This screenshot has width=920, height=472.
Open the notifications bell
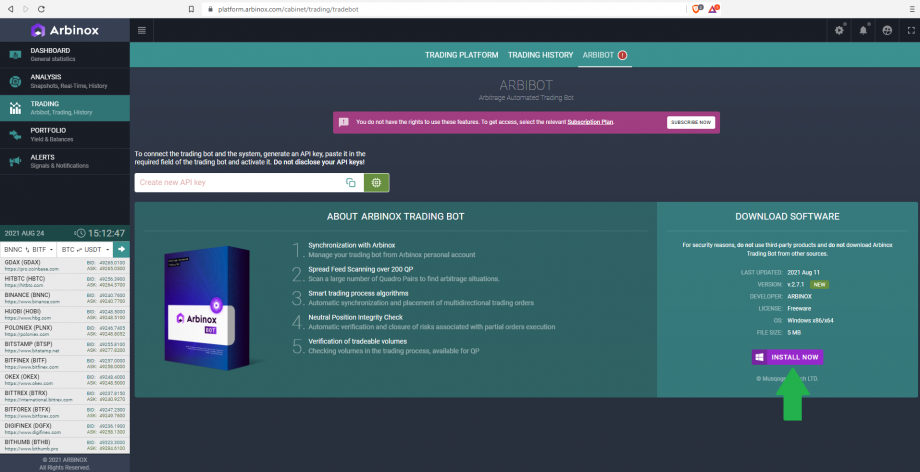tap(863, 30)
